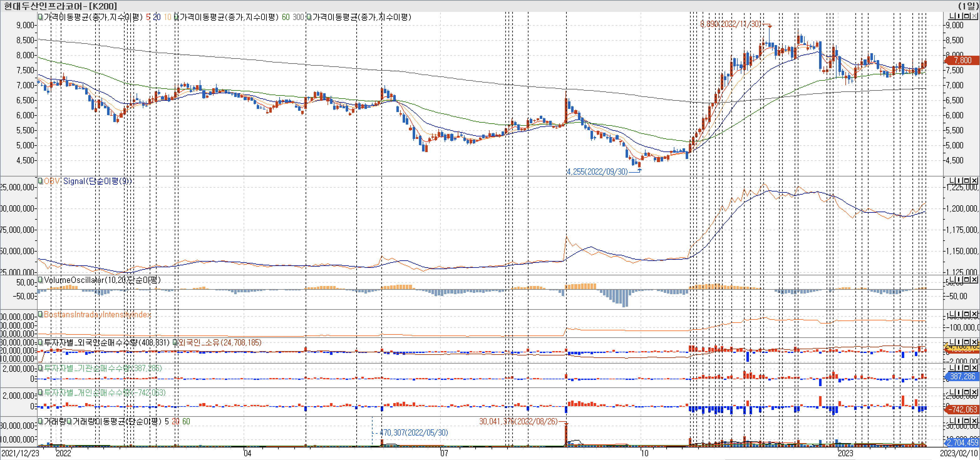This screenshot has height=460, width=980.
Task: Toggle the VolumeOscillator checkbox
Action: (x=40, y=280)
